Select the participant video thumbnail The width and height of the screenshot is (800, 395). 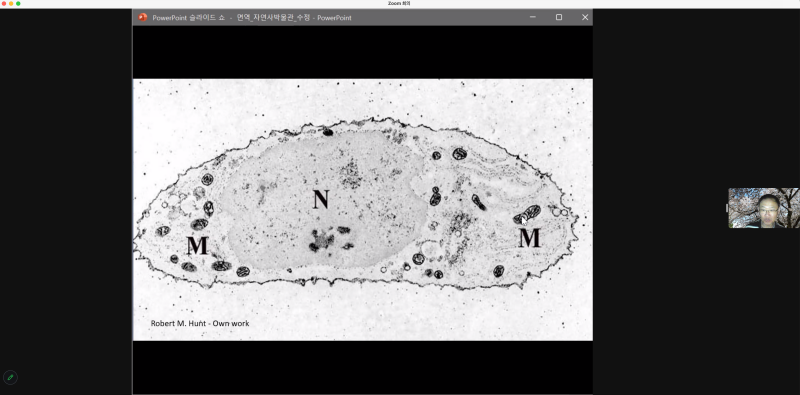(764, 208)
